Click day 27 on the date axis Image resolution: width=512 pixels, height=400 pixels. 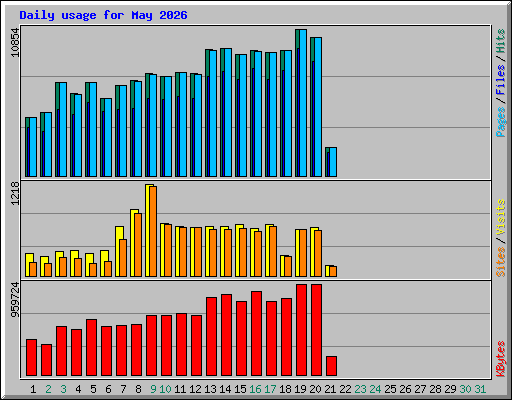pos(420,389)
